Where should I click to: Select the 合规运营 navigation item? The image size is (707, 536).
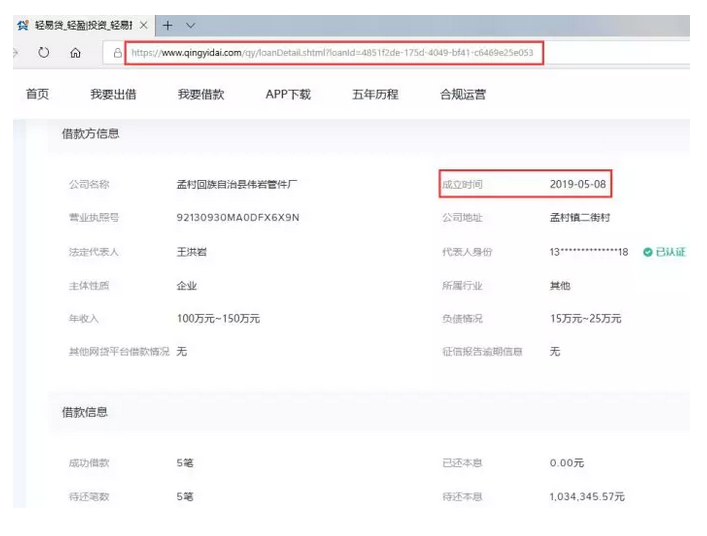[463, 94]
